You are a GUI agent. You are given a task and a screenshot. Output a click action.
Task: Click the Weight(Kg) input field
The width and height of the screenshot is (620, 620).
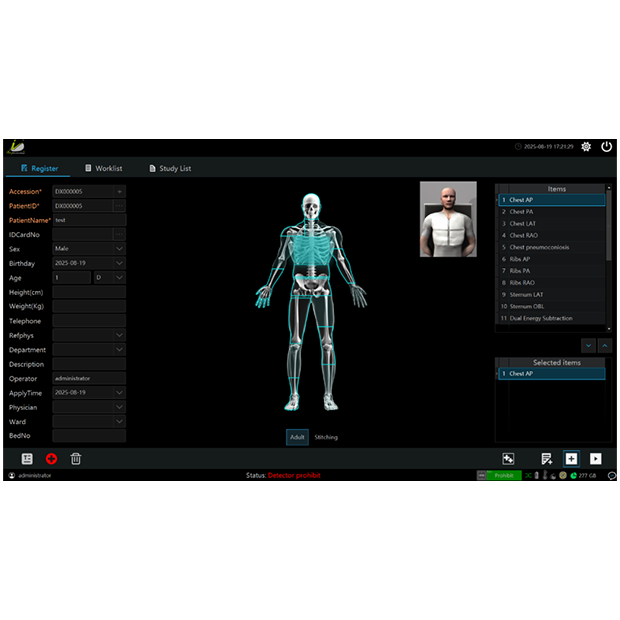(89, 306)
